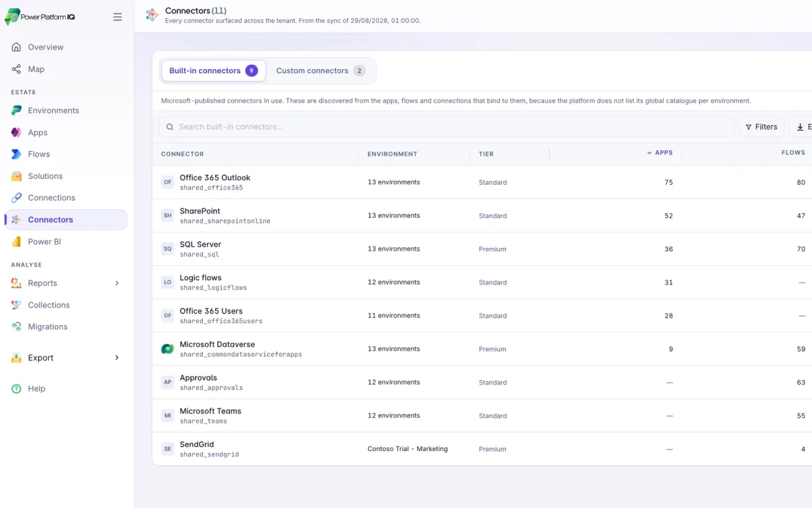The image size is (812, 508).
Task: Click the Microsoft Dataverse logo icon
Action: pos(167,349)
